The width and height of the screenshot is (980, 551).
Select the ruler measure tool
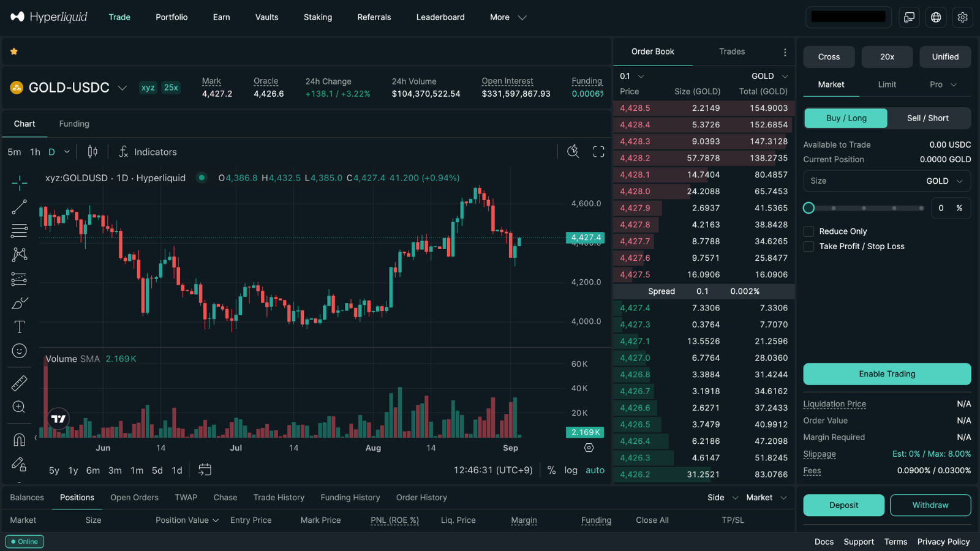pos(20,383)
